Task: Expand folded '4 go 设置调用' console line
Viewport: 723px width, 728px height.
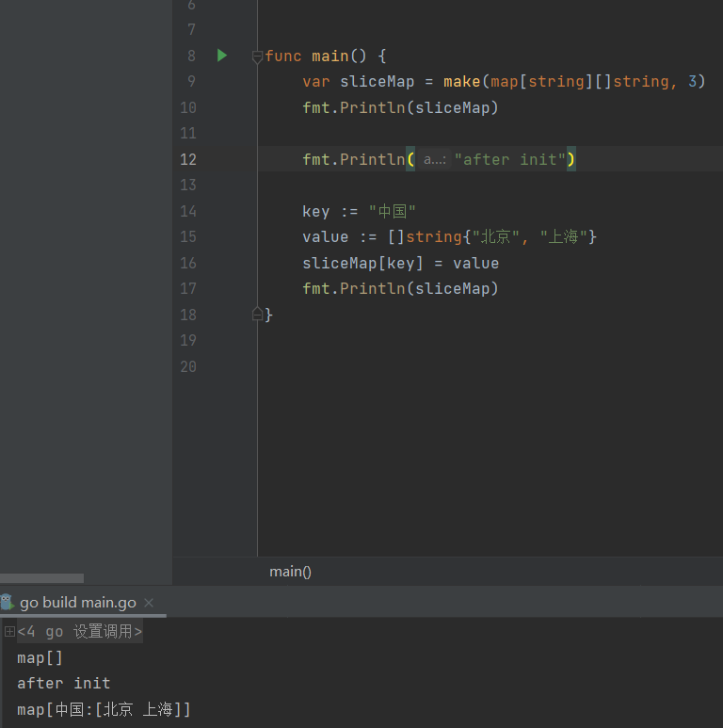Action: pos(9,631)
